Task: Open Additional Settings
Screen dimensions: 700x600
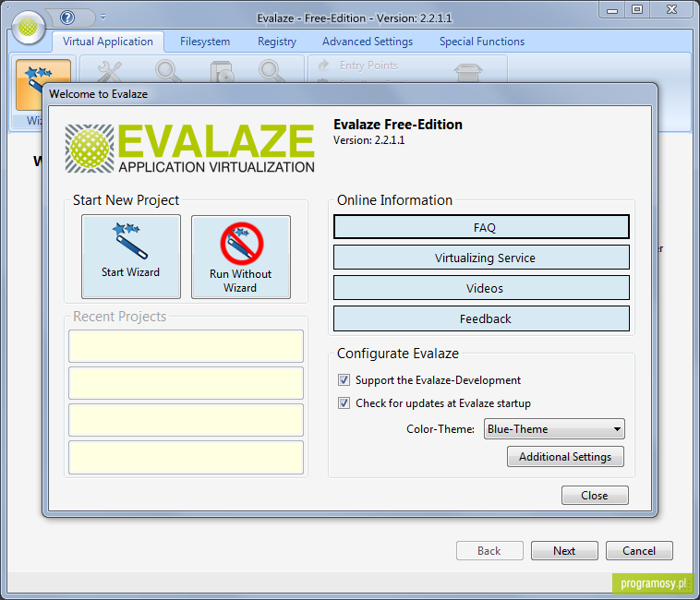Action: (565, 456)
